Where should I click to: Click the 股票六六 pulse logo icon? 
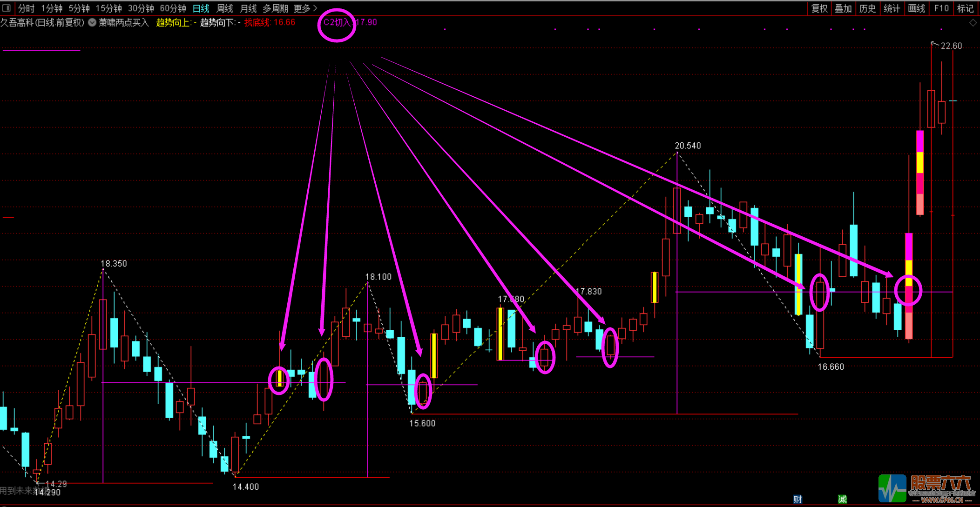(892, 488)
